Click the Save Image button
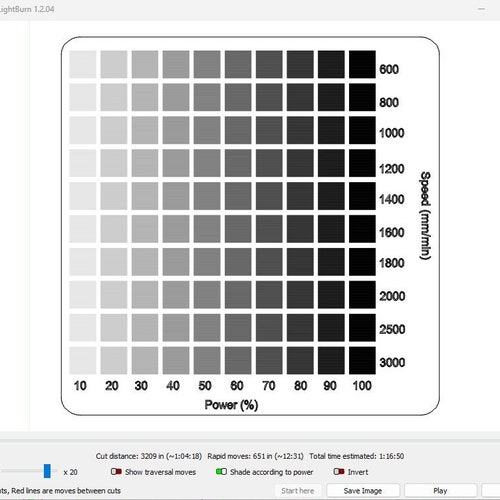Viewport: 500px width, 500px height. click(363, 491)
